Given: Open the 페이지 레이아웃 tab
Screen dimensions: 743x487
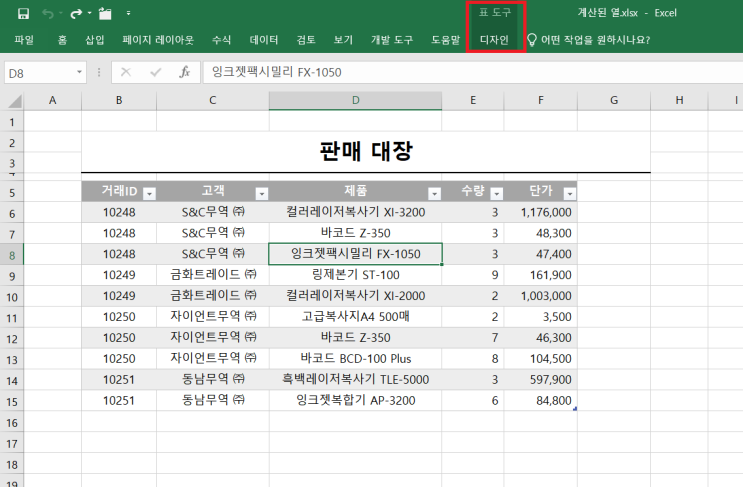Looking at the screenshot, I should click(158, 40).
